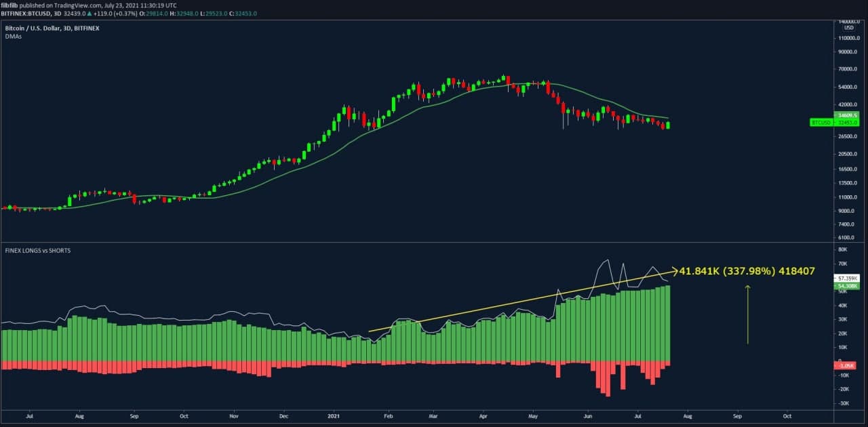This screenshot has width=868, height=427.
Task: Click the 2021 label on time axis
Action: [333, 415]
